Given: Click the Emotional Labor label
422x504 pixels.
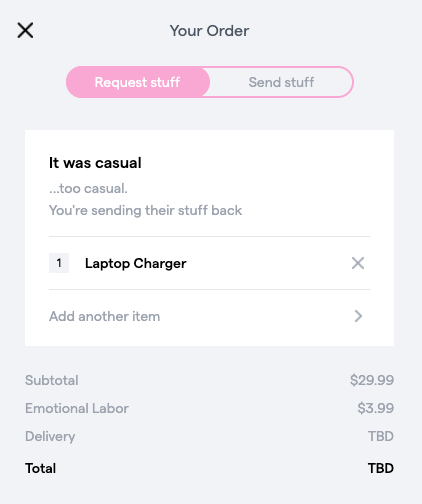Looking at the screenshot, I should 77,408.
